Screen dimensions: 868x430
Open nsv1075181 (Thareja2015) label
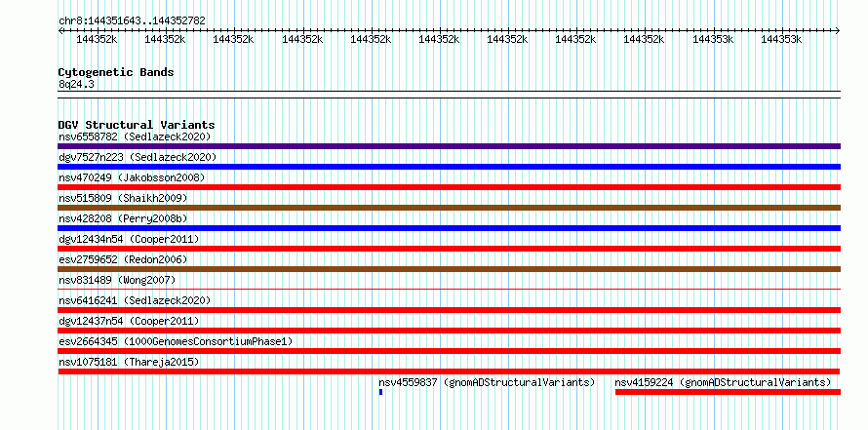(x=129, y=362)
